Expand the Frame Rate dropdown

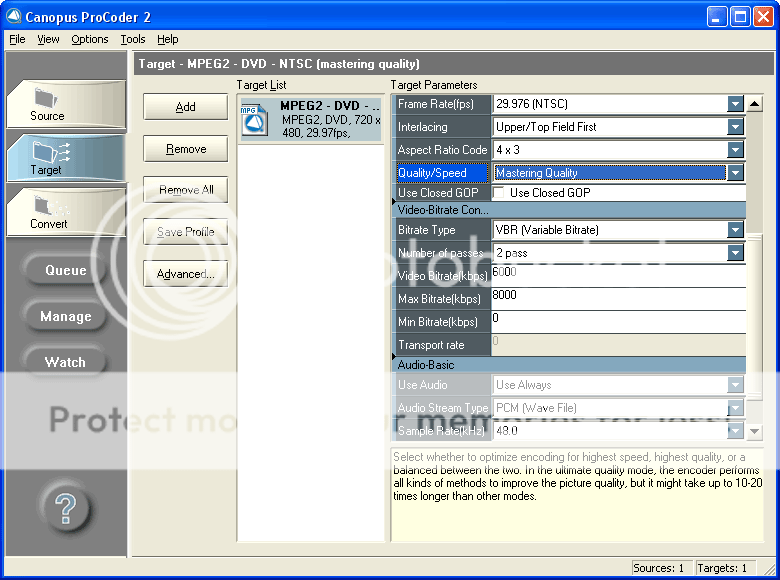point(735,104)
